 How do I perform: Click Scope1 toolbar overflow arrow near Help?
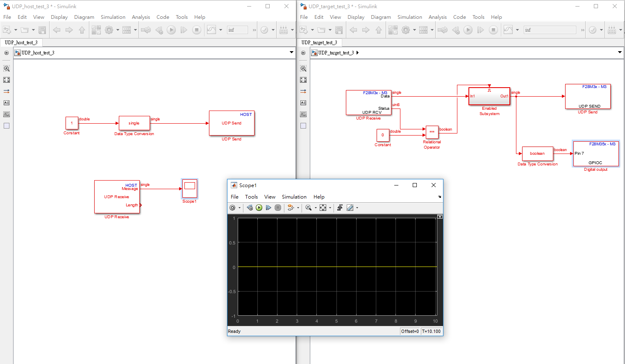439,197
